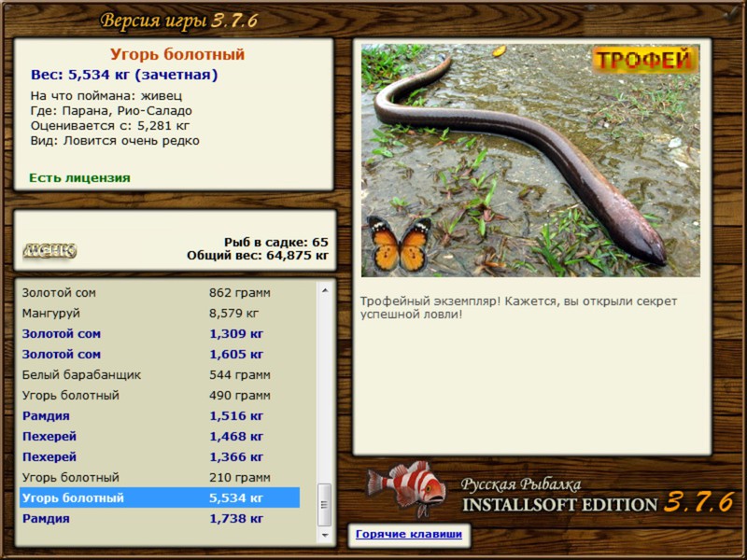Open the Меню button in the cage panel
This screenshot has width=747, height=560.
49,251
